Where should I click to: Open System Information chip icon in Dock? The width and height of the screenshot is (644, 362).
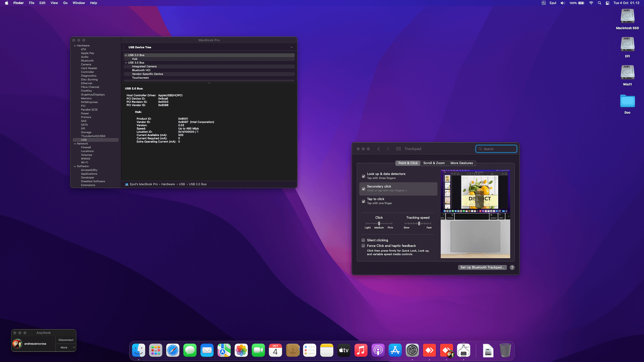[464, 351]
